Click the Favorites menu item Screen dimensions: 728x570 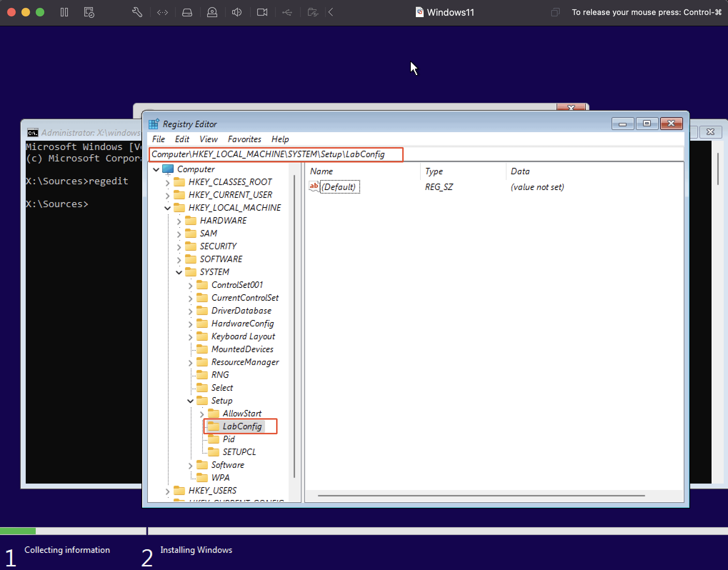244,139
